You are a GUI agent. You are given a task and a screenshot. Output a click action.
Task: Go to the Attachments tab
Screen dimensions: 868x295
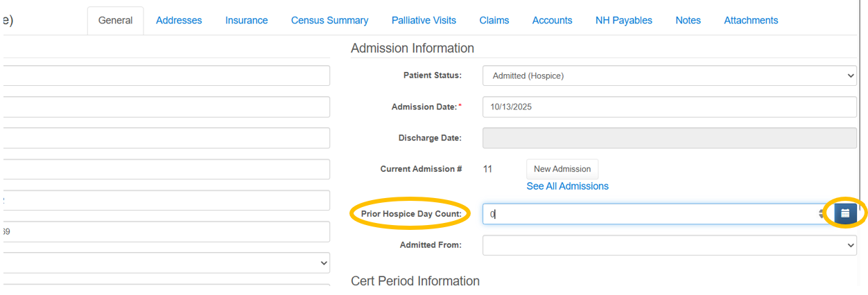(x=751, y=21)
